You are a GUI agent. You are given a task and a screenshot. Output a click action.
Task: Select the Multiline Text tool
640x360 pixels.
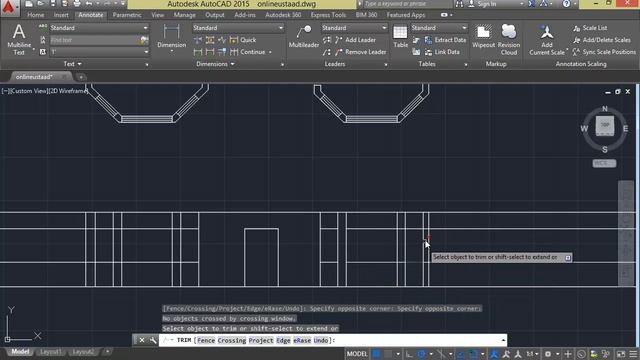(x=19, y=40)
